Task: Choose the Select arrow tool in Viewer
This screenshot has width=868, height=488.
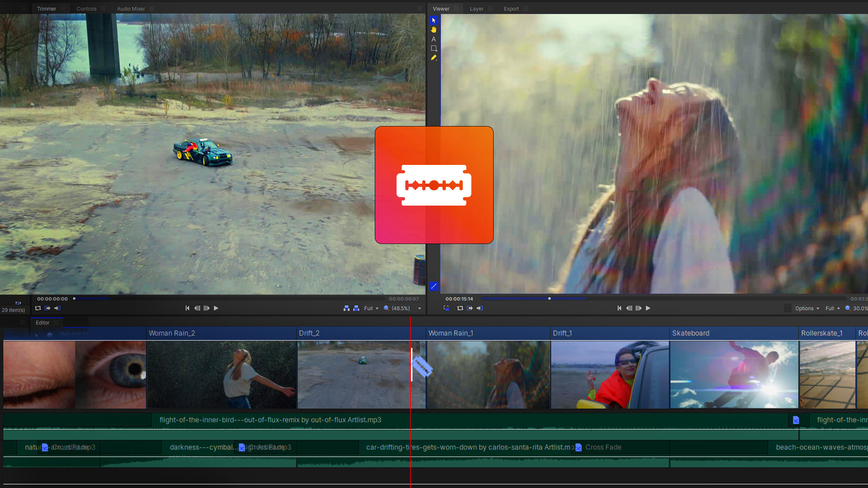Action: coord(434,20)
